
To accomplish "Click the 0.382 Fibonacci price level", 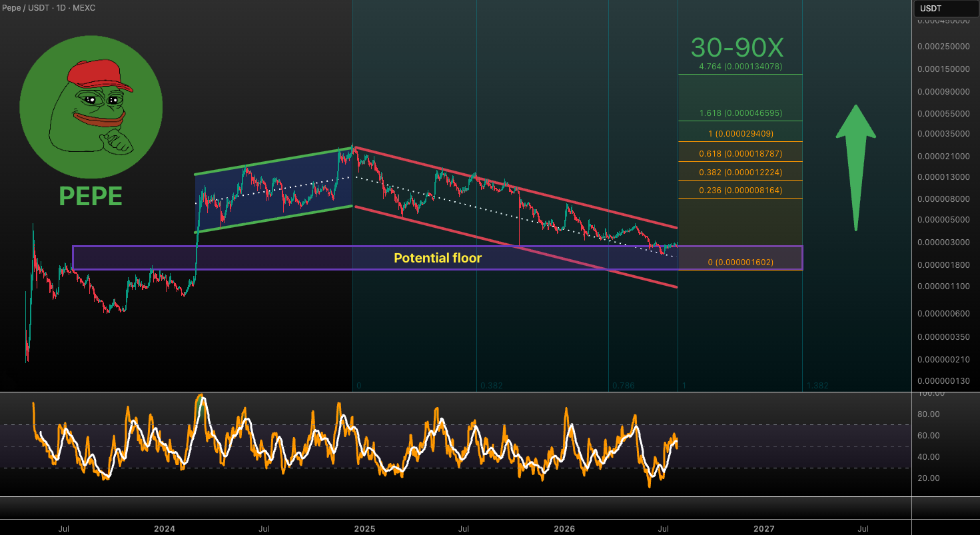I will pos(740,173).
